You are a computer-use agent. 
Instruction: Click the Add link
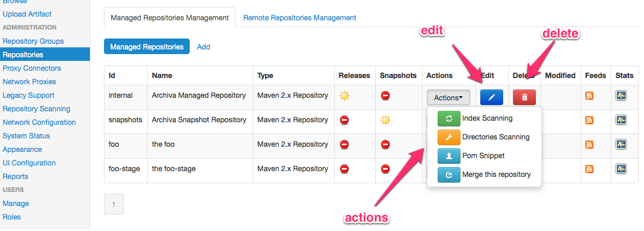[203, 47]
